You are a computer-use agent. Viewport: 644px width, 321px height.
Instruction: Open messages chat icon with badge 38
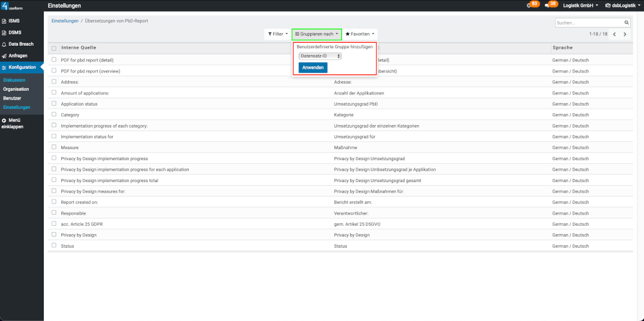coord(547,6)
